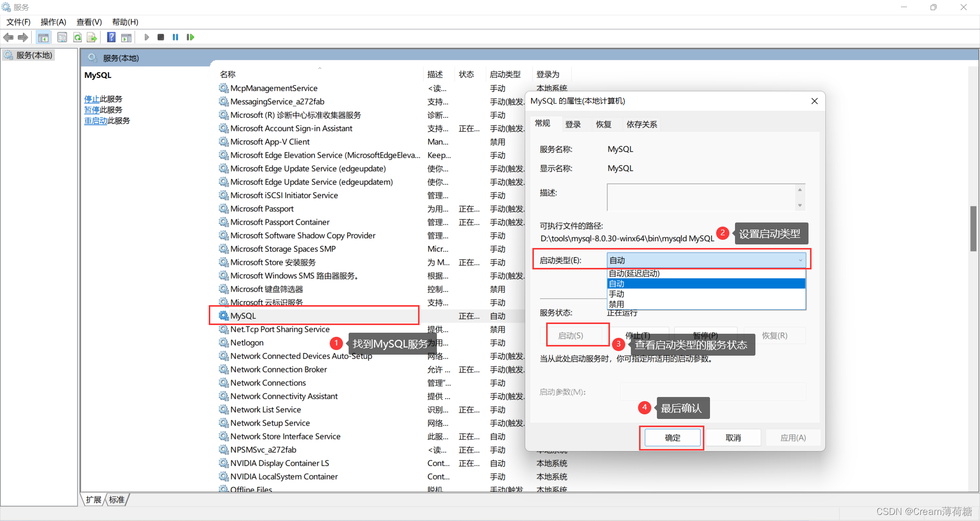
Task: Click the gear icon beside NVIDIA LocalSystem Container
Action: tap(224, 476)
